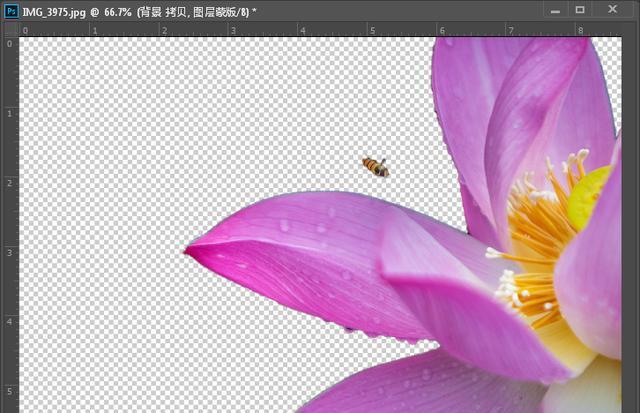
Task: Click the ruler origin corner box
Action: point(11,30)
